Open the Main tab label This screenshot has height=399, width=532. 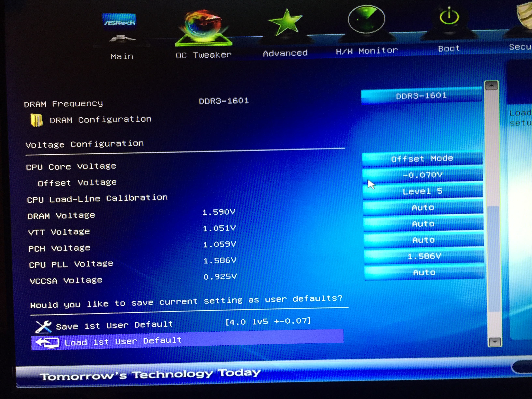(122, 57)
